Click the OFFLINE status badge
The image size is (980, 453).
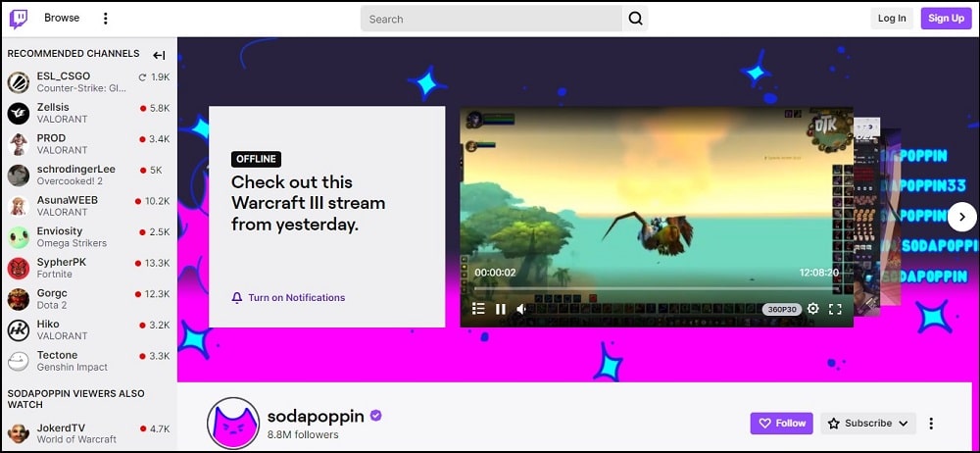point(256,159)
